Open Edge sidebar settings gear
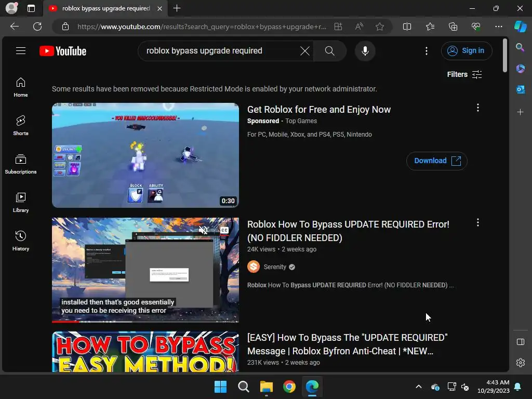This screenshot has height=399, width=532. pyautogui.click(x=520, y=363)
